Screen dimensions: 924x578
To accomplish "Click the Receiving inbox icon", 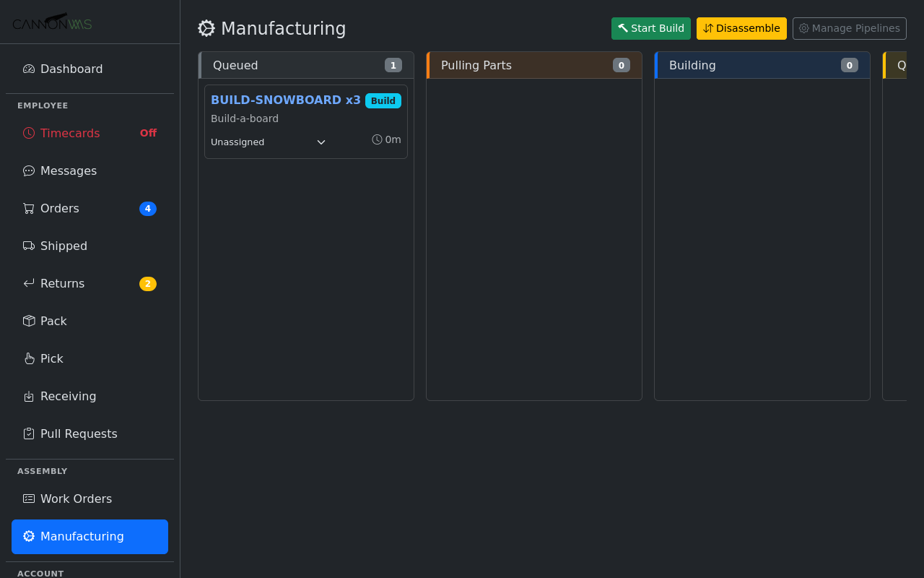I will (29, 397).
